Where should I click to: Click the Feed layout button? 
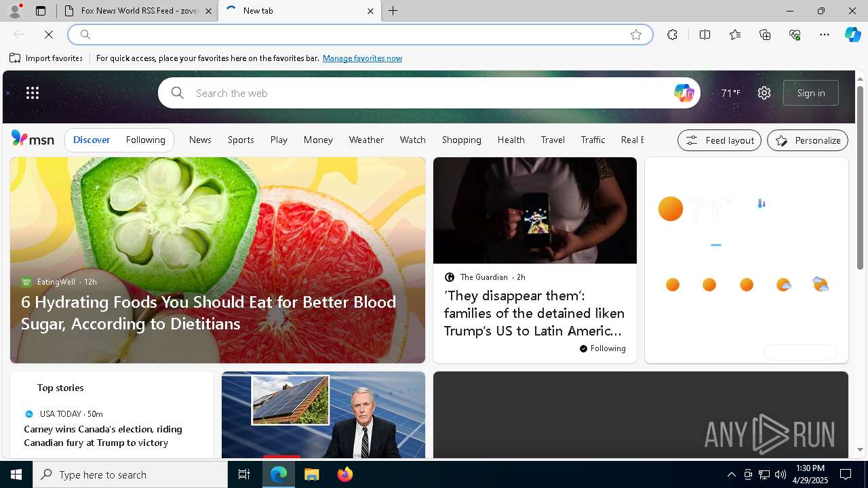pos(719,140)
